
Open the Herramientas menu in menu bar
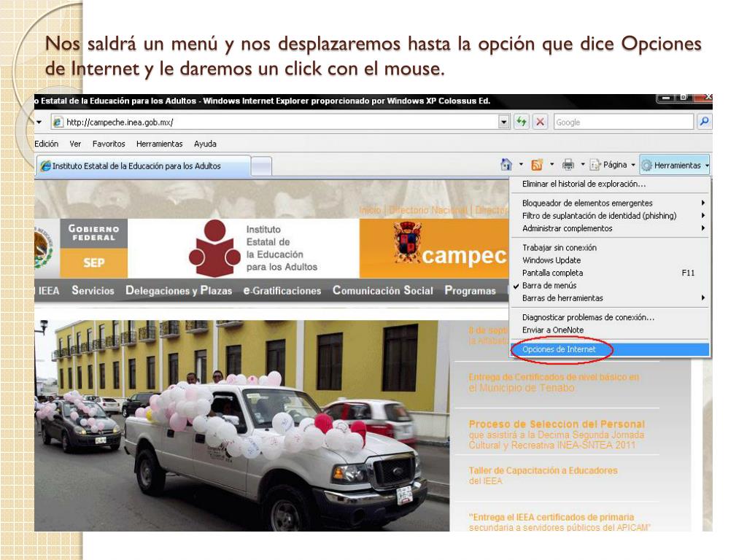(x=159, y=144)
